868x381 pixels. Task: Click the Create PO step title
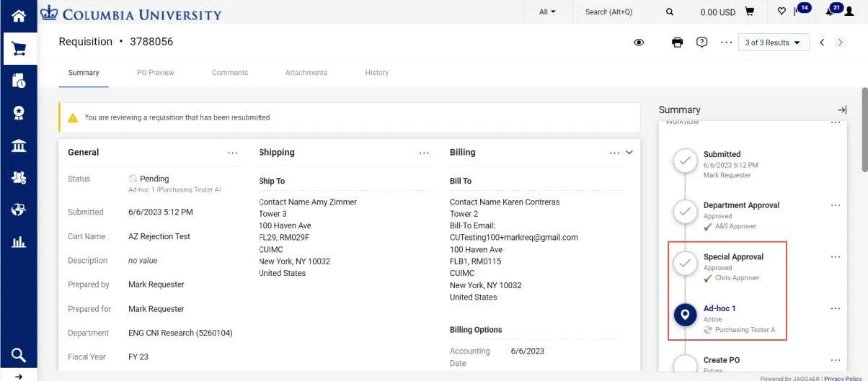(x=722, y=360)
